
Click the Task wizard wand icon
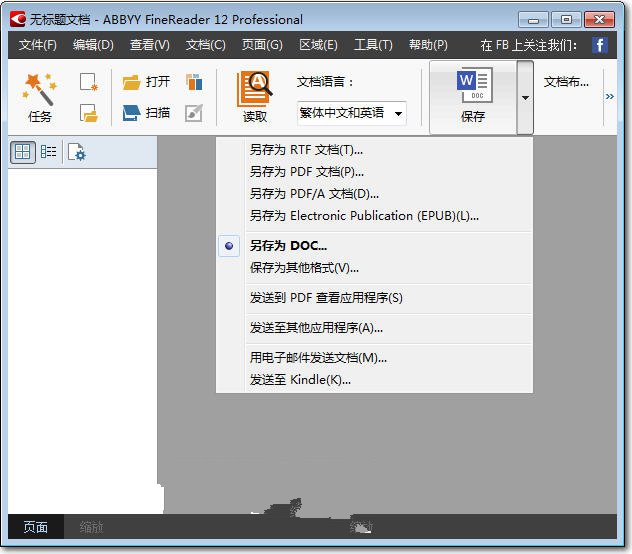point(40,89)
